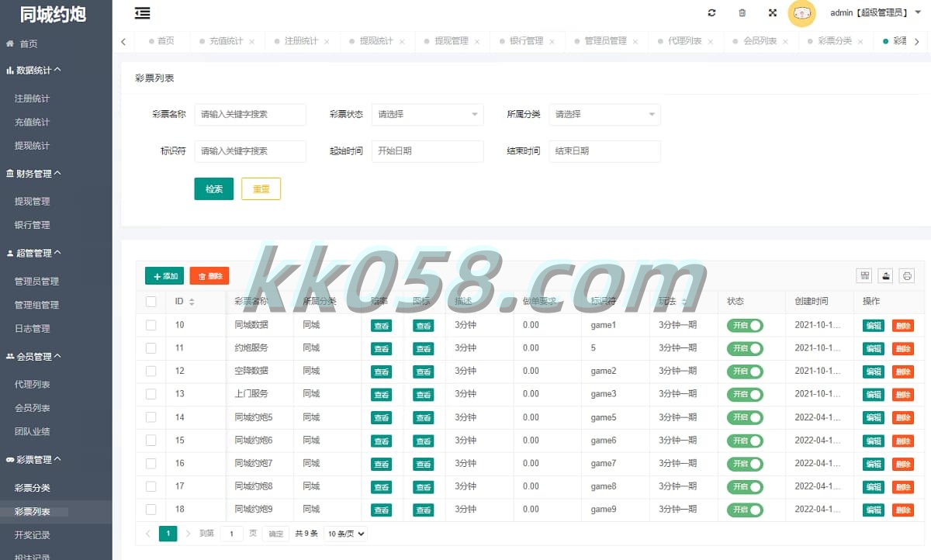The image size is (931, 560).
Task: Close the 代理列表 tab
Action: [710, 41]
